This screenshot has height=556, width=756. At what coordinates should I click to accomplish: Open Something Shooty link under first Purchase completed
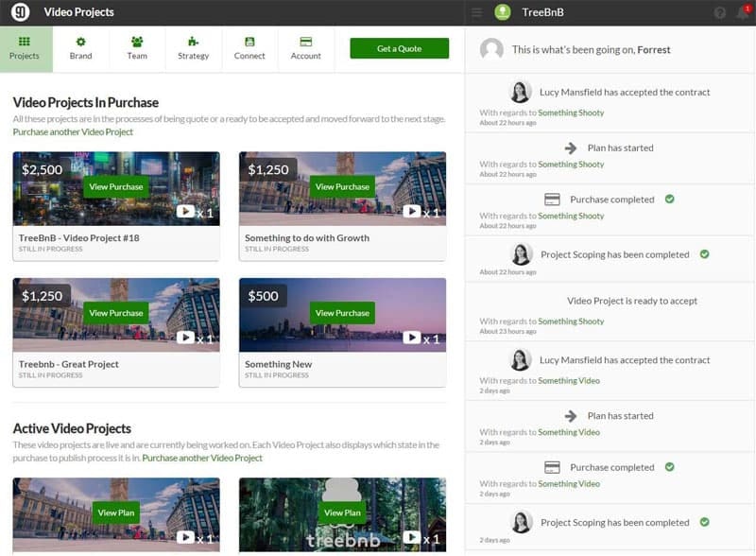571,216
